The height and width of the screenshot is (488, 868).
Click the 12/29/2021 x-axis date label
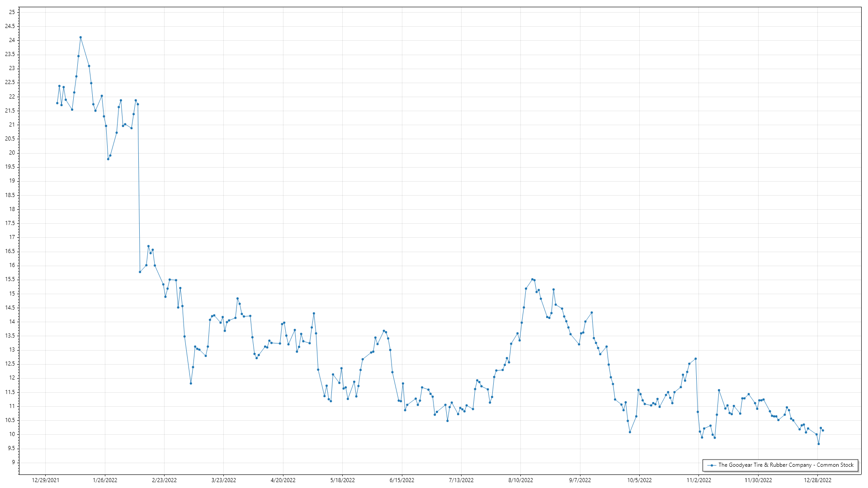[x=45, y=480]
